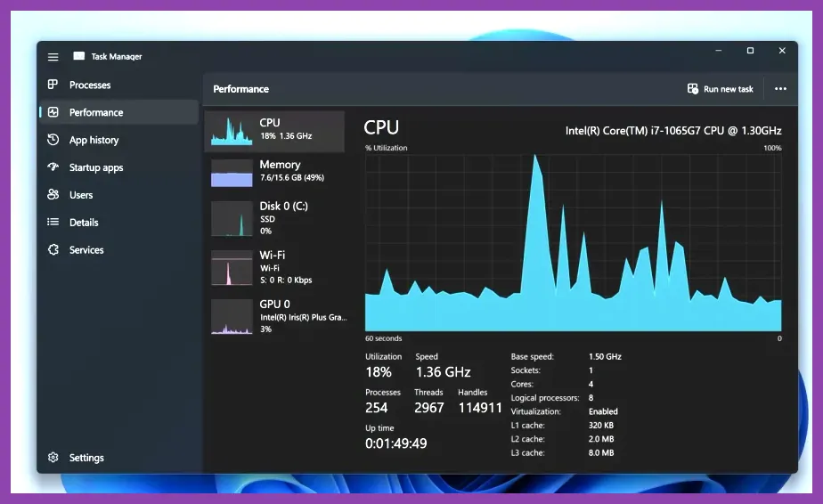Select the GPU 0 mini graph thumbnail
This screenshot has width=823, height=504.
coord(232,317)
